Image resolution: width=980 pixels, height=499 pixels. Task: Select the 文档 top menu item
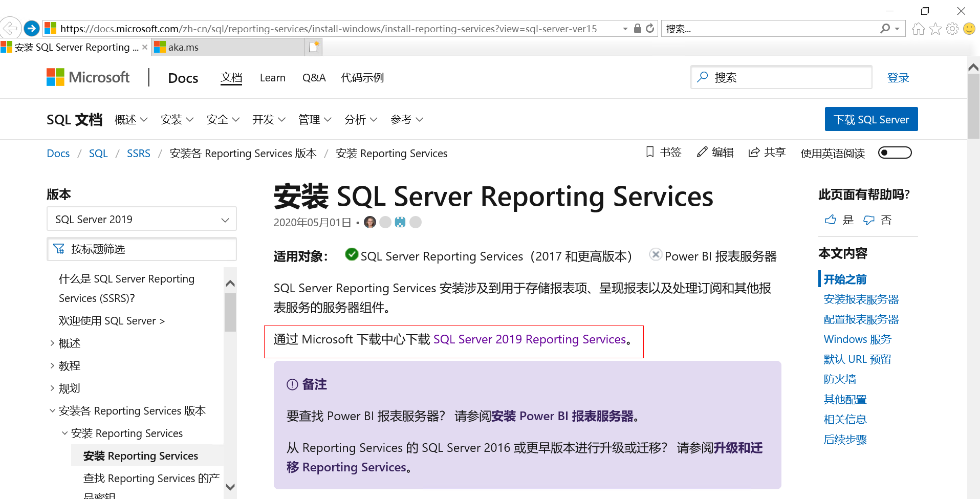coord(231,78)
